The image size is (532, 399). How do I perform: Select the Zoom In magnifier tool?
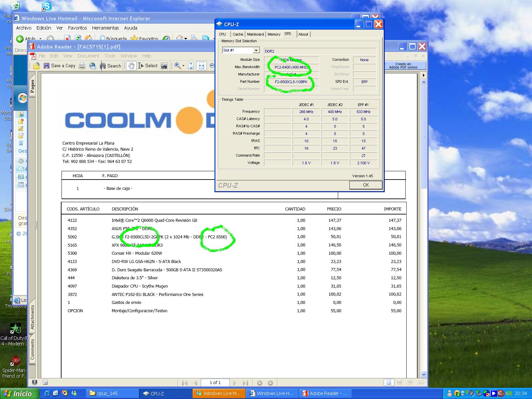[x=178, y=66]
